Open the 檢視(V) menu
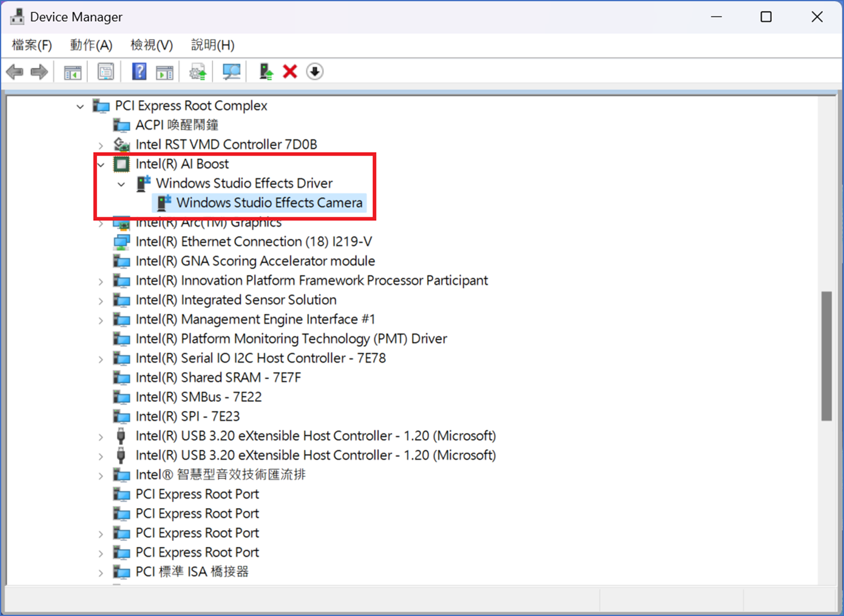The height and width of the screenshot is (616, 844). (x=152, y=45)
